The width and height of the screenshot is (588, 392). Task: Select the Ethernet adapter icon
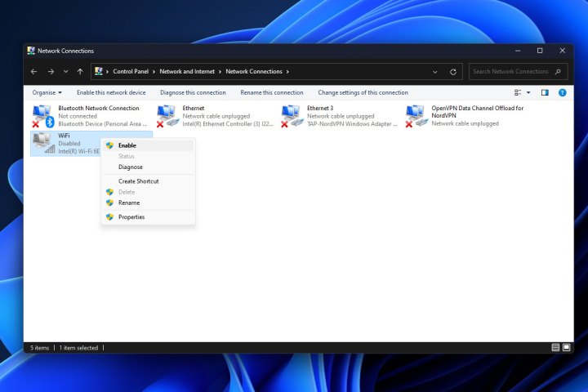tap(167, 116)
